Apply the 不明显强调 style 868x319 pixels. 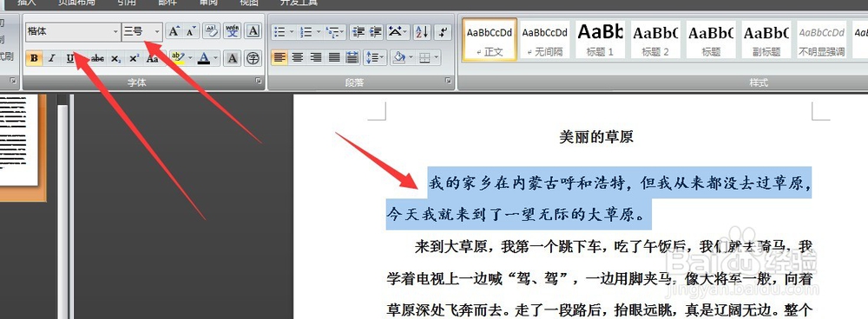822,40
